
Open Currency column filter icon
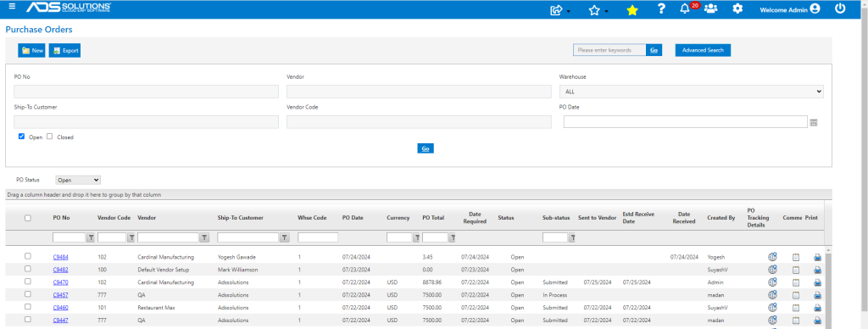pyautogui.click(x=416, y=237)
